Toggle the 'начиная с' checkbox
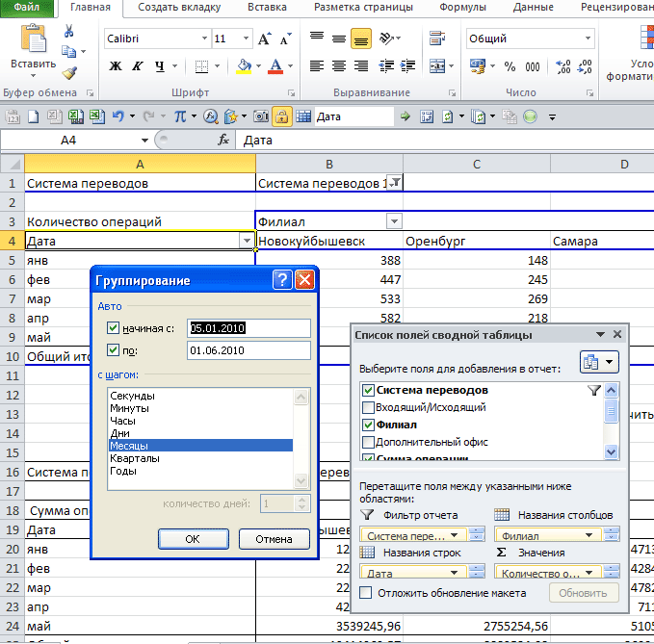This screenshot has width=654, height=644. pyautogui.click(x=113, y=327)
